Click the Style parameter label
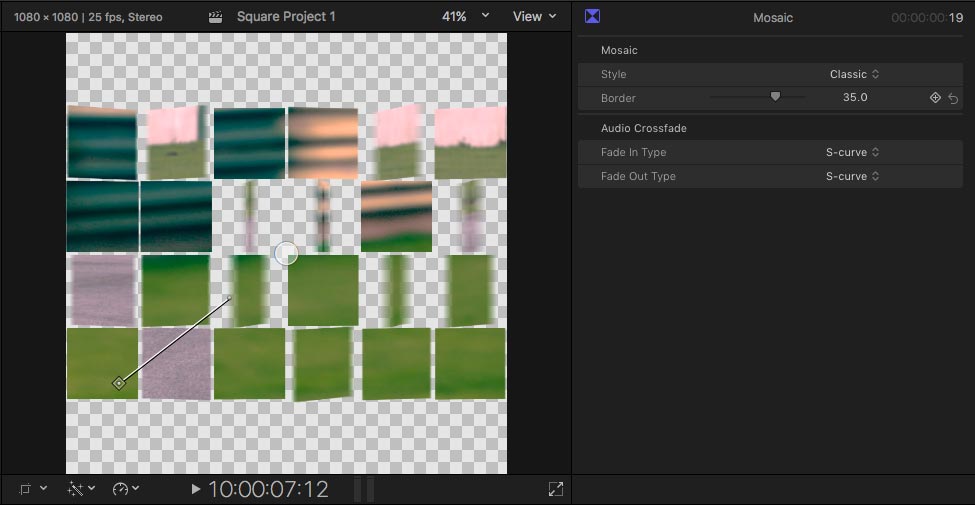Viewport: 975px width, 505px height. point(613,74)
